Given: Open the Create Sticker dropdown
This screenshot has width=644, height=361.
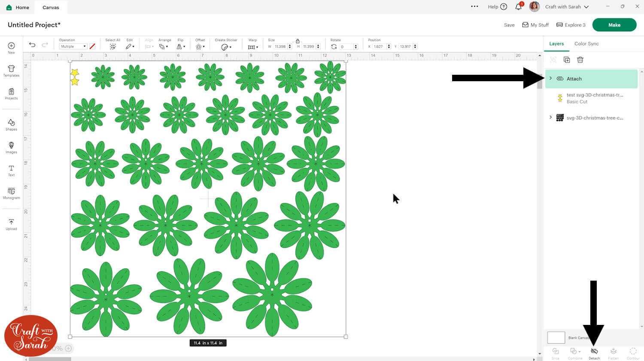Looking at the screenshot, I should pyautogui.click(x=226, y=47).
